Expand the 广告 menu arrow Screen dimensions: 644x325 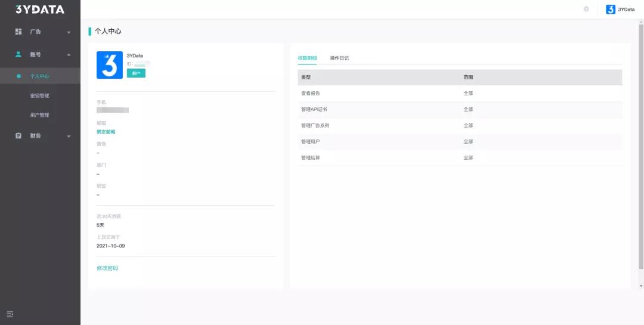point(69,32)
